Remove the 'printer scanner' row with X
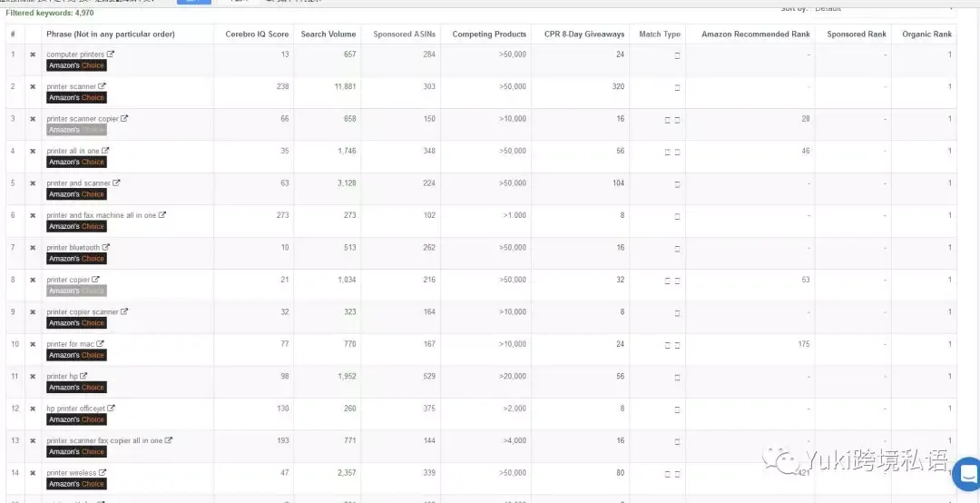This screenshot has width=980, height=503. coord(33,87)
